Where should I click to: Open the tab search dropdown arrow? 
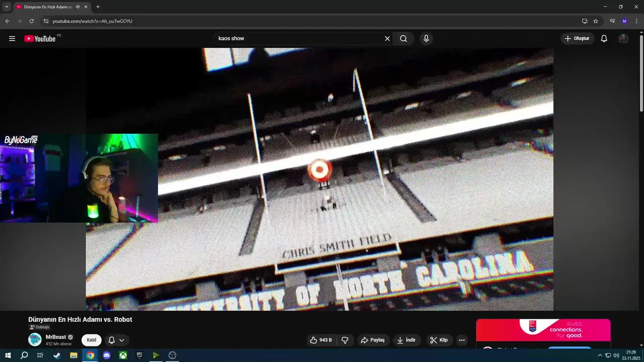[x=7, y=7]
